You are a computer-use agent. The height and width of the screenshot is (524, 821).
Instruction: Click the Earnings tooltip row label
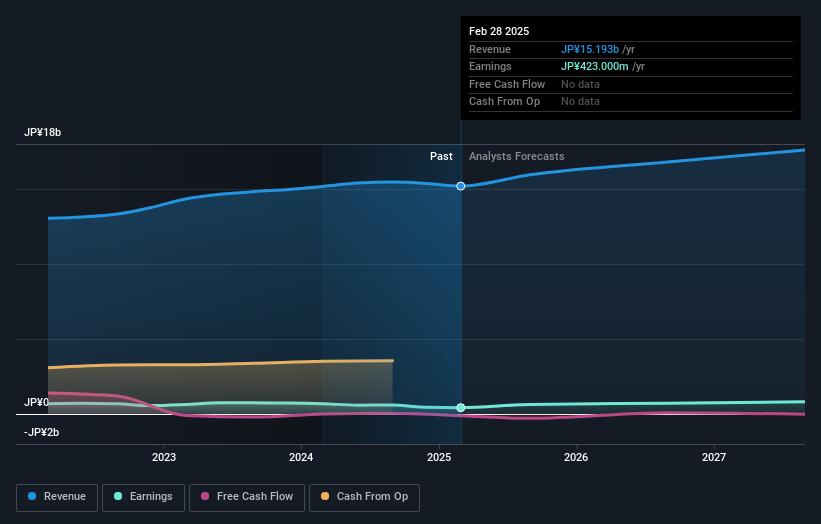click(x=490, y=66)
